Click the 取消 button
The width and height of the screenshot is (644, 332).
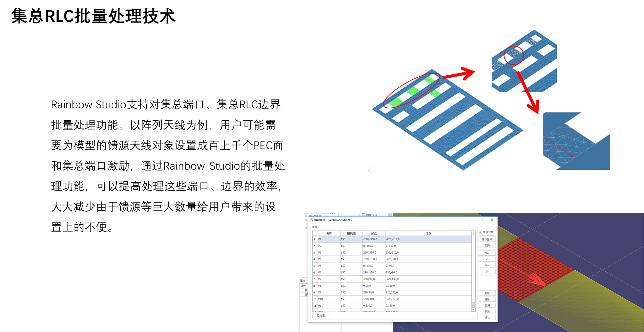click(487, 312)
